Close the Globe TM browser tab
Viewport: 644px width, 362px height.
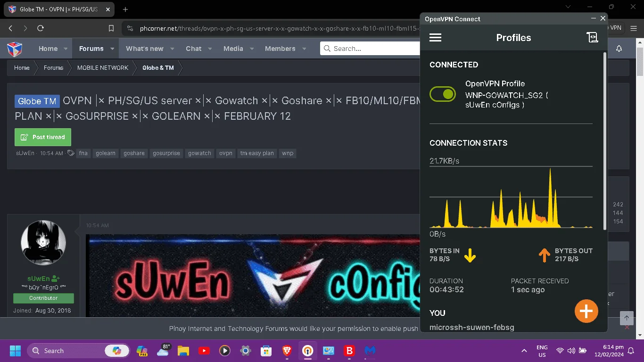coord(108,9)
